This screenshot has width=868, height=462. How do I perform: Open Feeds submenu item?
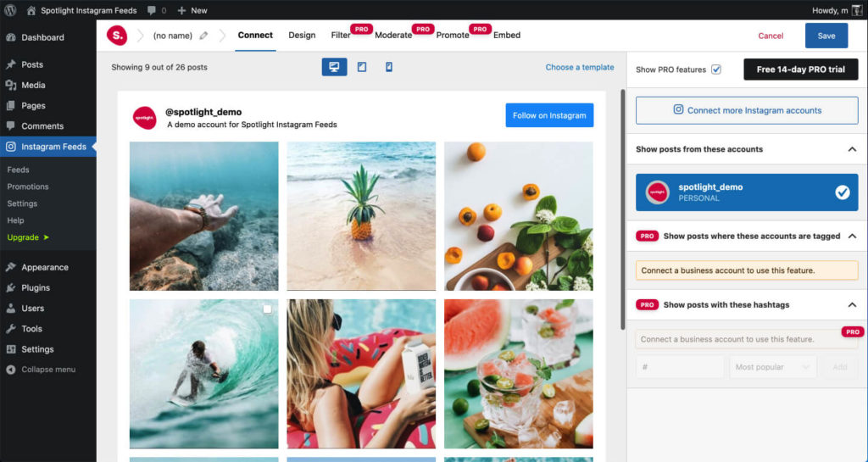click(x=19, y=170)
